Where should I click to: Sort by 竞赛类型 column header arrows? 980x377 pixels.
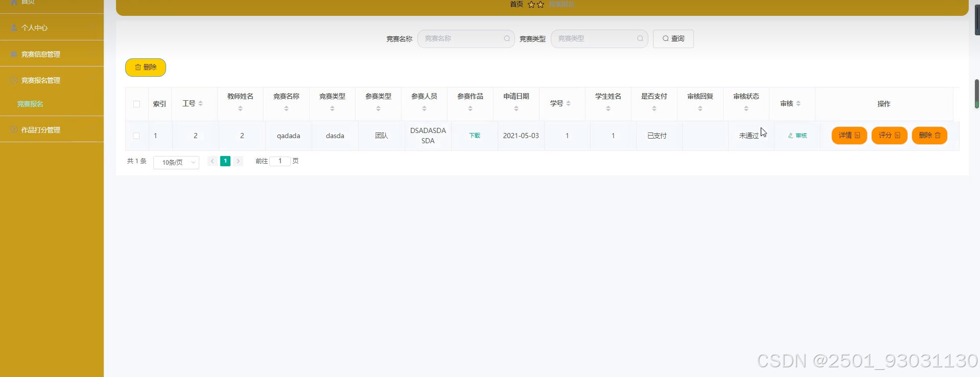[x=332, y=108]
